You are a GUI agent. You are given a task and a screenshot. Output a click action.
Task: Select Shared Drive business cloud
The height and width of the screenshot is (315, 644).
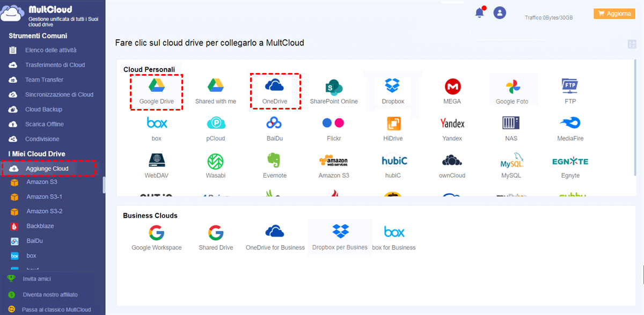[x=216, y=238]
